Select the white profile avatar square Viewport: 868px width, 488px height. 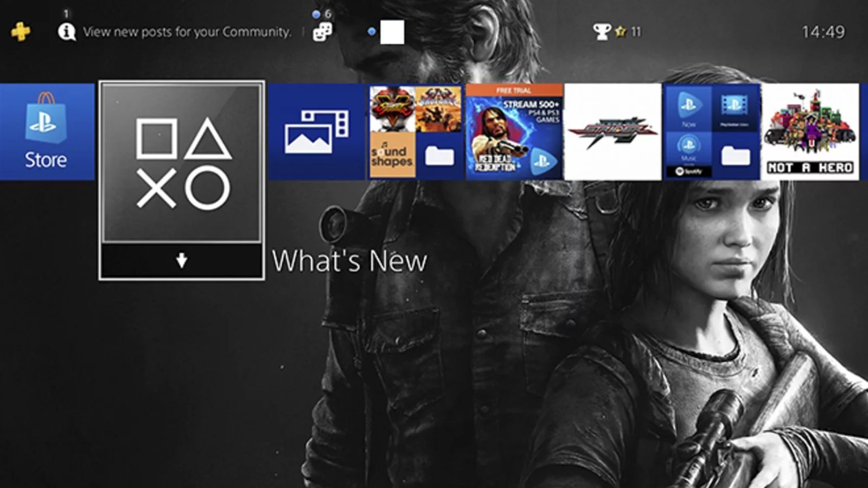392,33
